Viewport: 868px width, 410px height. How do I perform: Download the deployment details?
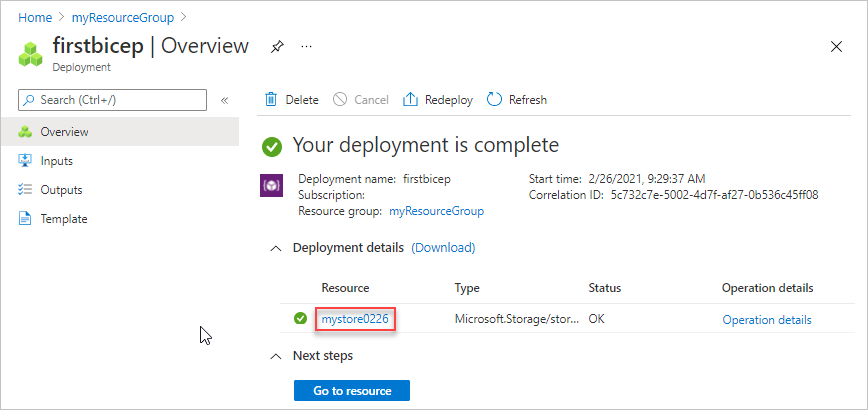[x=443, y=247]
